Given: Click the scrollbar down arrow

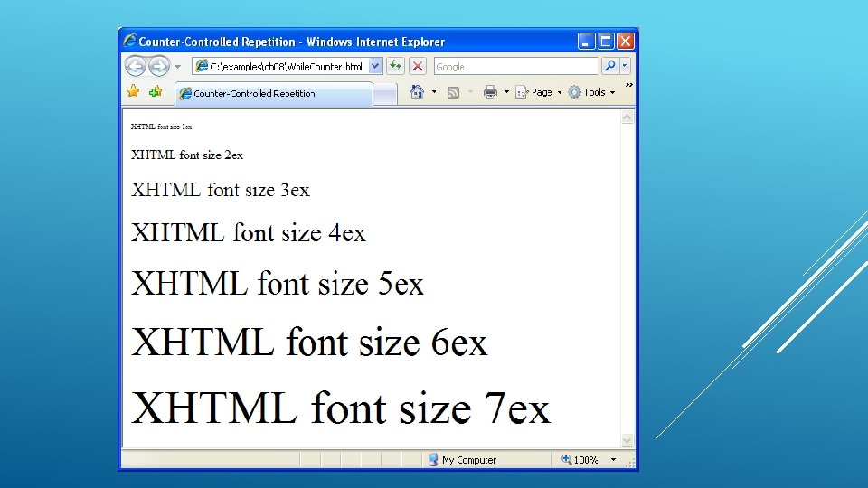Looking at the screenshot, I should (627, 440).
